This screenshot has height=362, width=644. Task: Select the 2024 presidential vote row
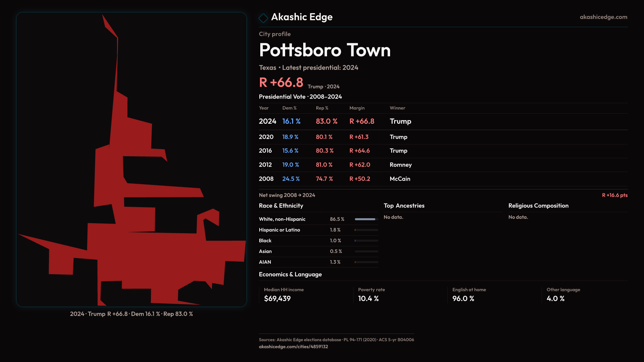point(335,121)
